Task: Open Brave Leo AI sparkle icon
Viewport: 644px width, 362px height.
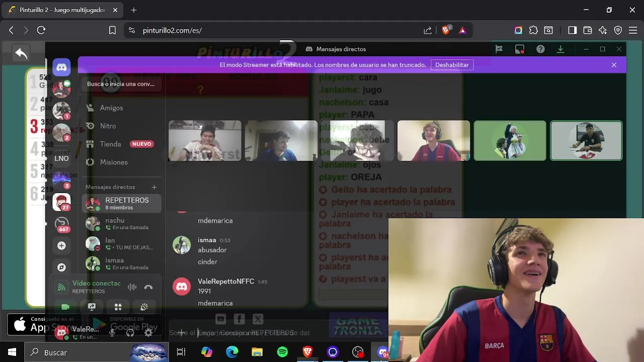Action: click(x=603, y=30)
